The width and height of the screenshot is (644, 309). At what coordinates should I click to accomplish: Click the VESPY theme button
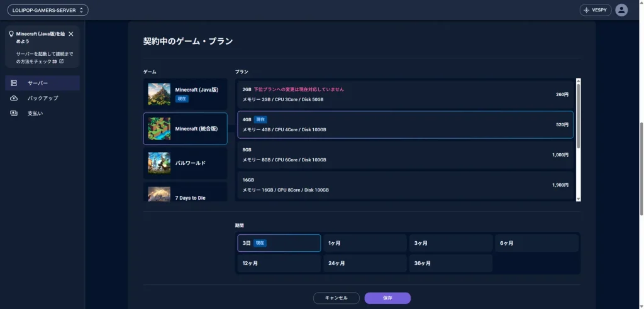(x=595, y=10)
